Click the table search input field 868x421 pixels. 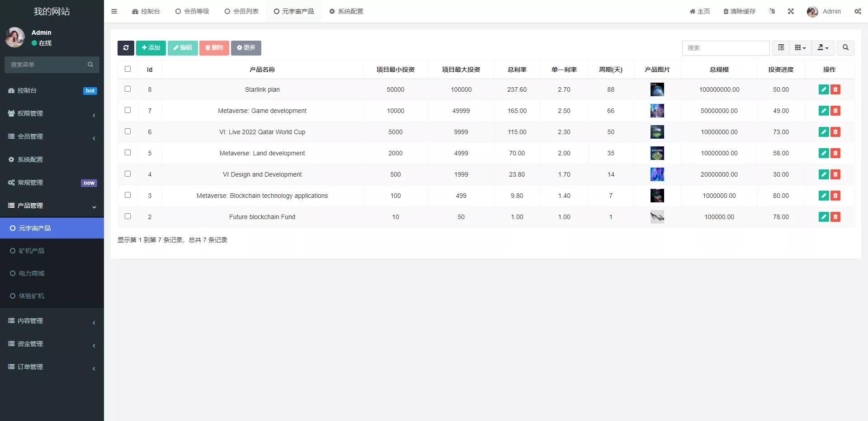click(x=726, y=48)
